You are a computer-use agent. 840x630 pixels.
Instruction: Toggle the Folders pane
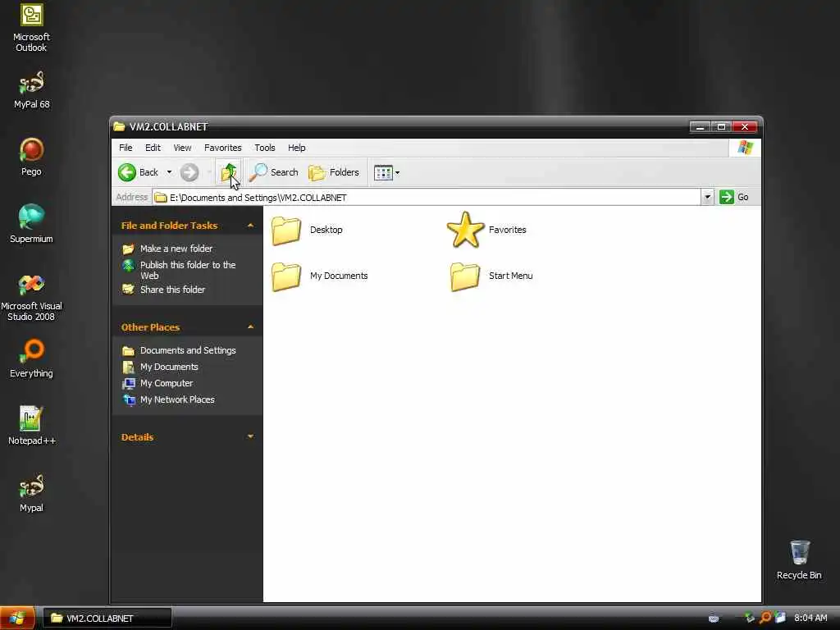(x=334, y=172)
